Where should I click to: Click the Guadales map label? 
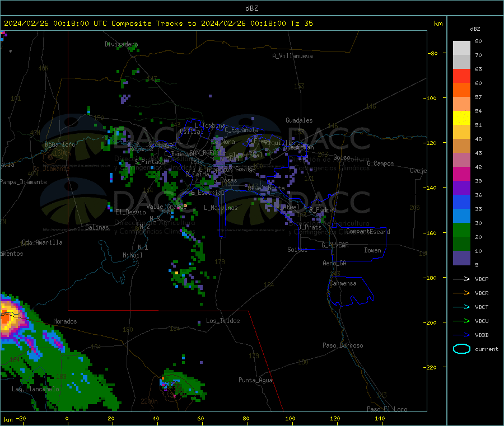click(299, 120)
